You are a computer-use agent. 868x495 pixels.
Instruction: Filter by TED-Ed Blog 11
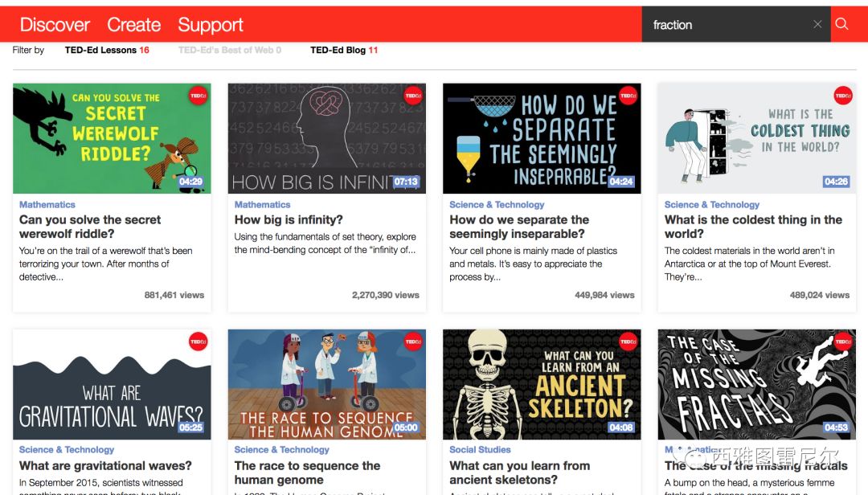tap(344, 50)
